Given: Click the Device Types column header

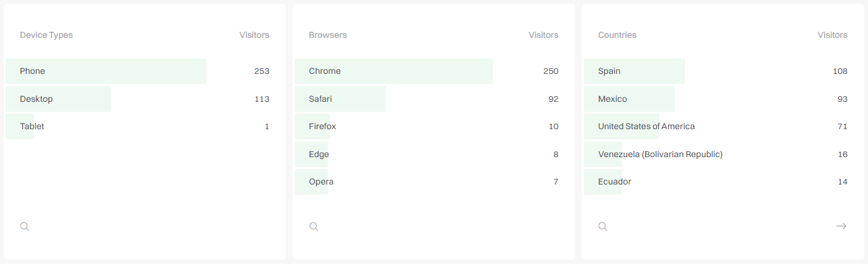Looking at the screenshot, I should 46,35.
